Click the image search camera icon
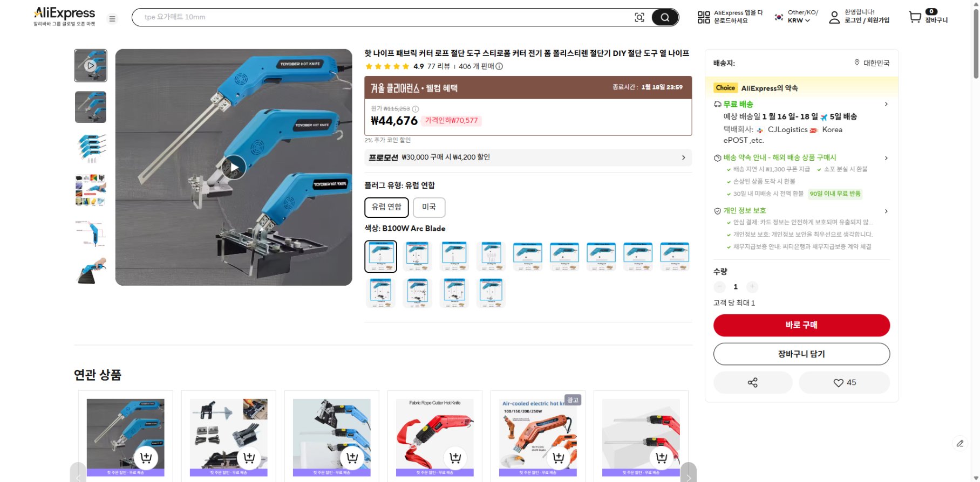The width and height of the screenshot is (980, 482). tap(639, 17)
